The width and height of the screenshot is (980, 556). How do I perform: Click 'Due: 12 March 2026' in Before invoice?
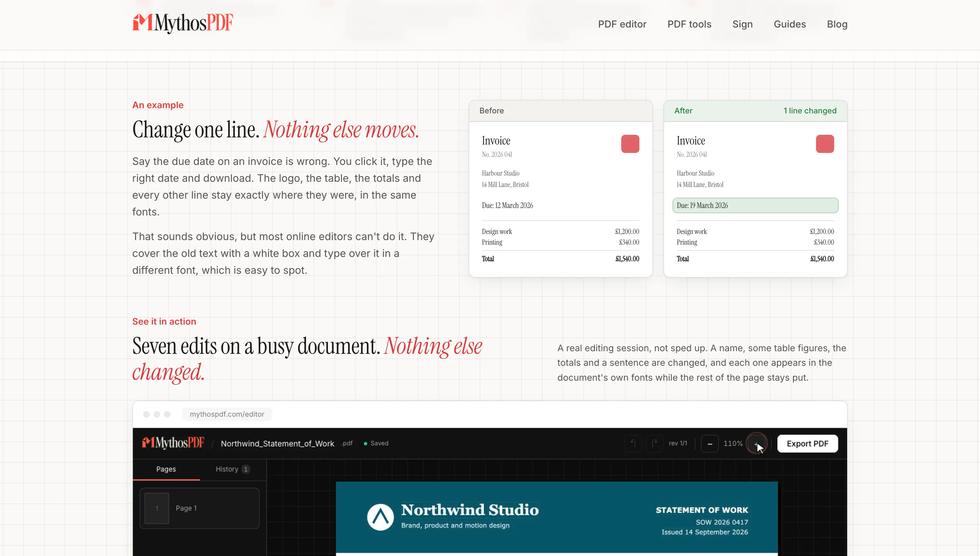pos(507,205)
